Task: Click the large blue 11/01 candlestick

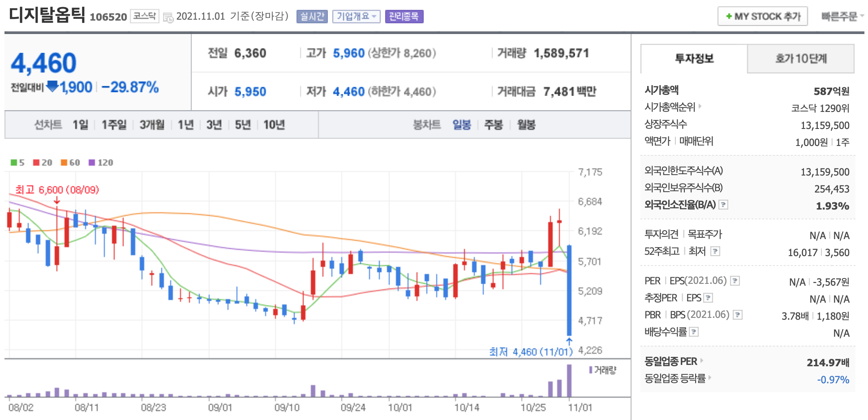Action: point(569,290)
